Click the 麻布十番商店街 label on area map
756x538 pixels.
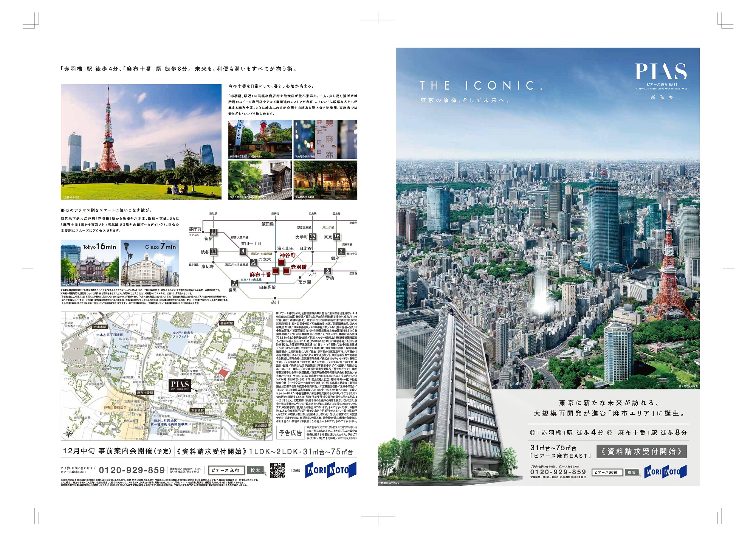(x=115, y=408)
